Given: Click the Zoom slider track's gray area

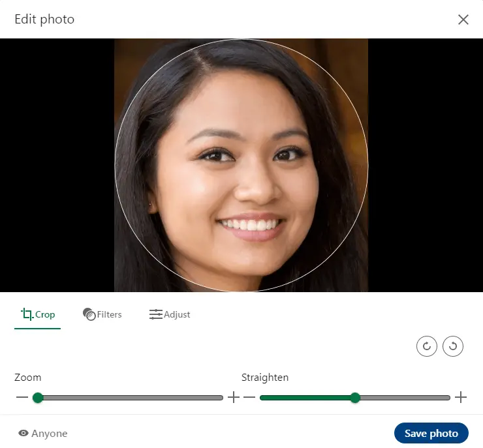Looking at the screenshot, I should coord(132,398).
